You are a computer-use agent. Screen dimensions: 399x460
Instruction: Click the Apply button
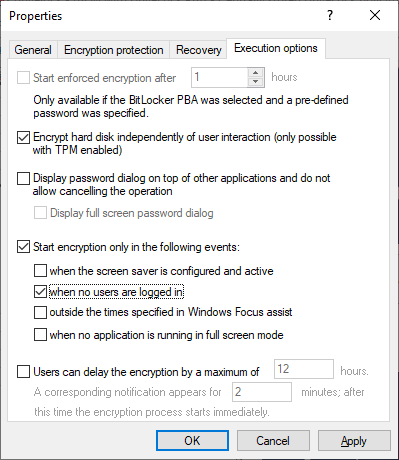[x=354, y=441]
